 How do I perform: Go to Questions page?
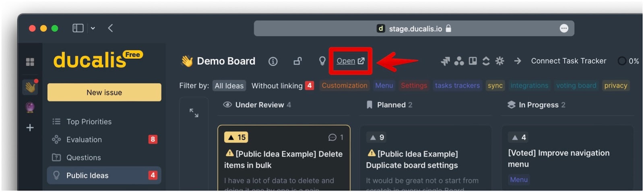pyautogui.click(x=84, y=157)
